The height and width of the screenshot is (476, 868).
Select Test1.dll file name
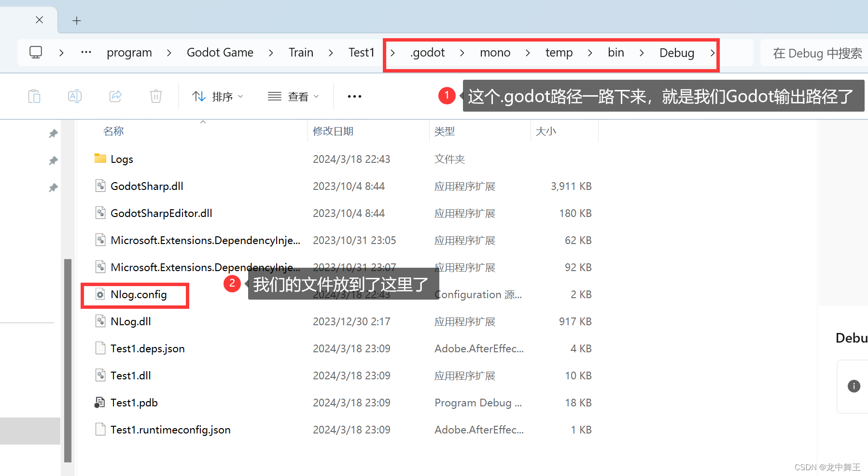(x=131, y=375)
